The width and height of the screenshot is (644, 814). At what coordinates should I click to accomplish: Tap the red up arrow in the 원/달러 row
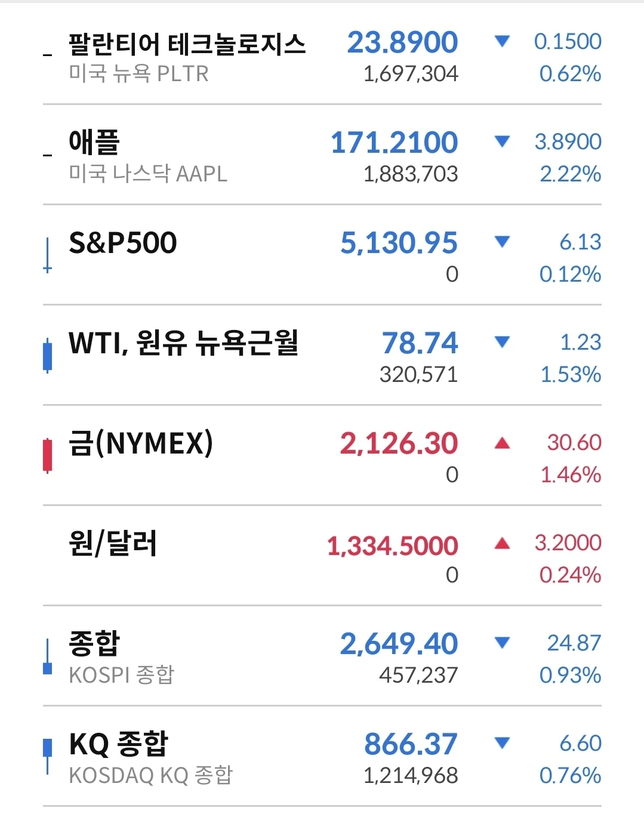[x=503, y=542]
